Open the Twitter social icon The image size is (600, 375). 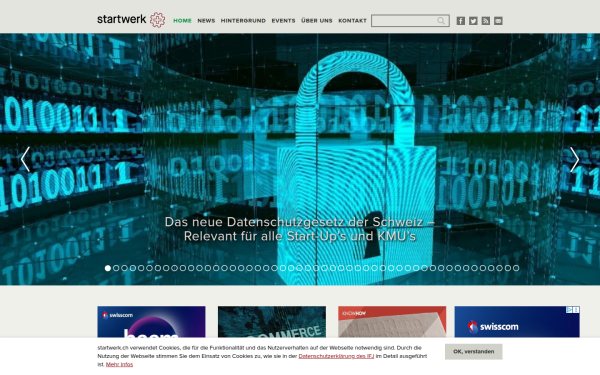coord(473,21)
